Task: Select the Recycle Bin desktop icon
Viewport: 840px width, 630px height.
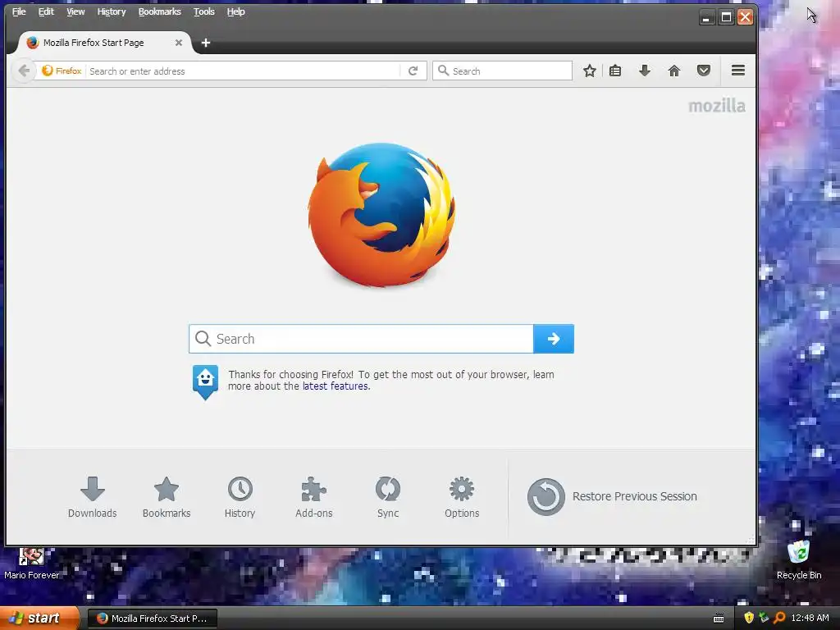Action: click(x=799, y=561)
